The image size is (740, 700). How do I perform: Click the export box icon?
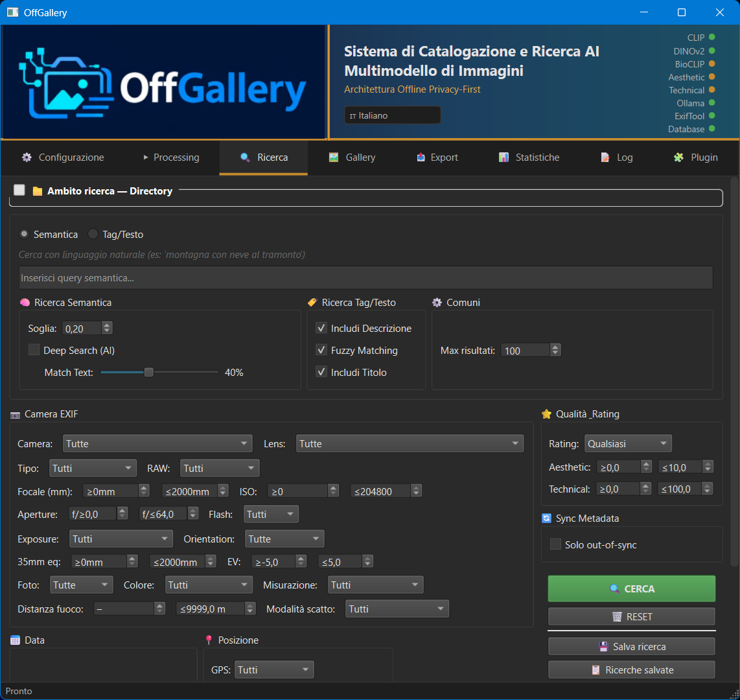(x=421, y=157)
